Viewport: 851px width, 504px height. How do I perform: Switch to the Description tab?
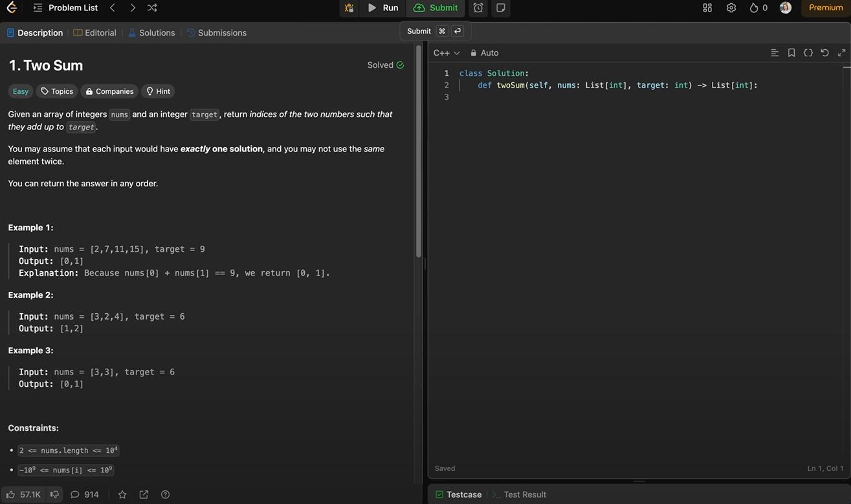[x=35, y=33]
